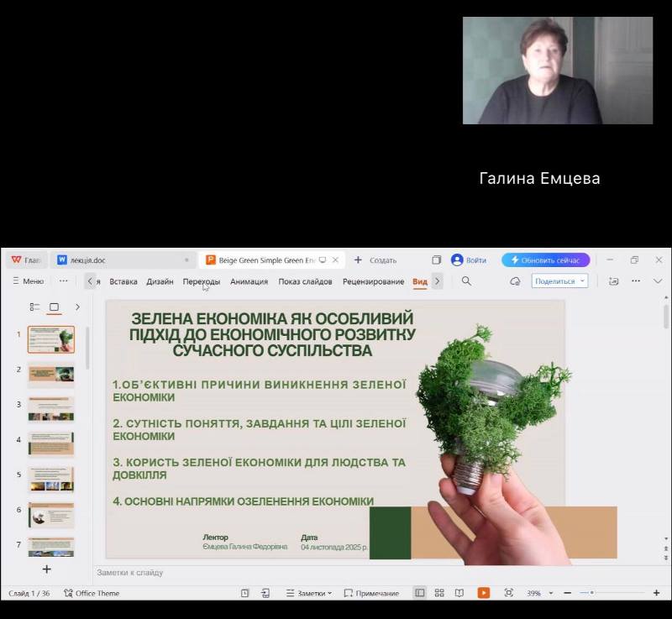The width and height of the screenshot is (672, 619).
Task: Click the Создать new document label
Action: [x=383, y=260]
